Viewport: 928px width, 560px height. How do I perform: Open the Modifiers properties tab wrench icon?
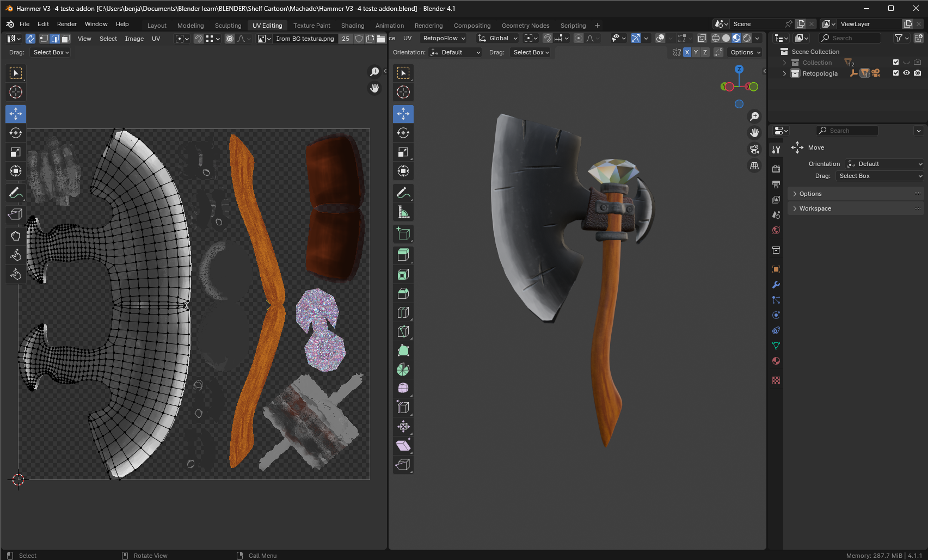coord(776,285)
